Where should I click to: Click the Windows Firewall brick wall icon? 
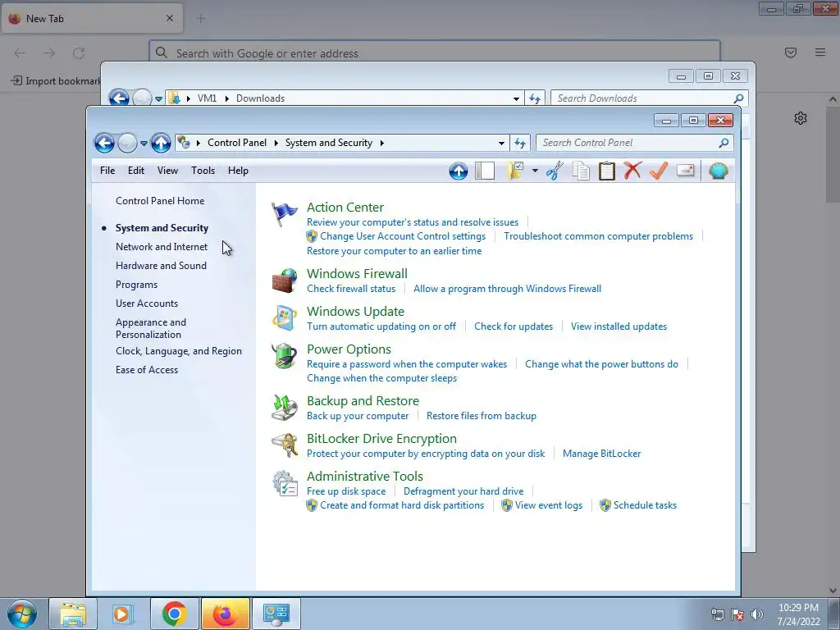pos(284,281)
